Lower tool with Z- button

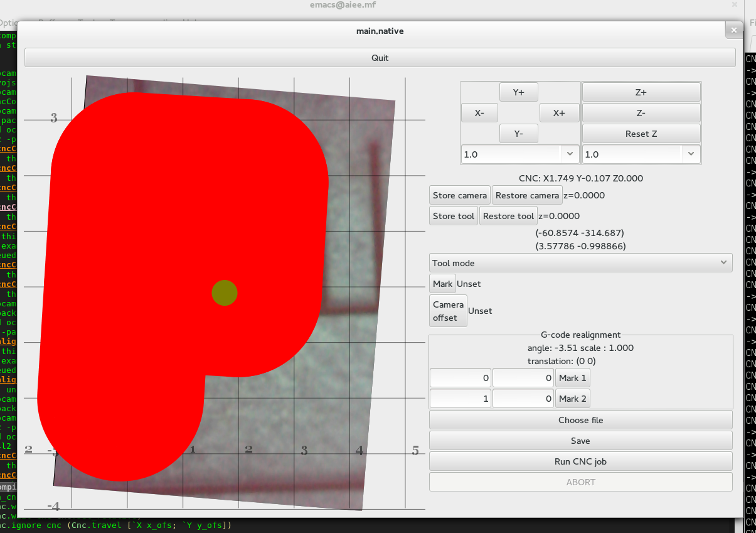tap(641, 113)
